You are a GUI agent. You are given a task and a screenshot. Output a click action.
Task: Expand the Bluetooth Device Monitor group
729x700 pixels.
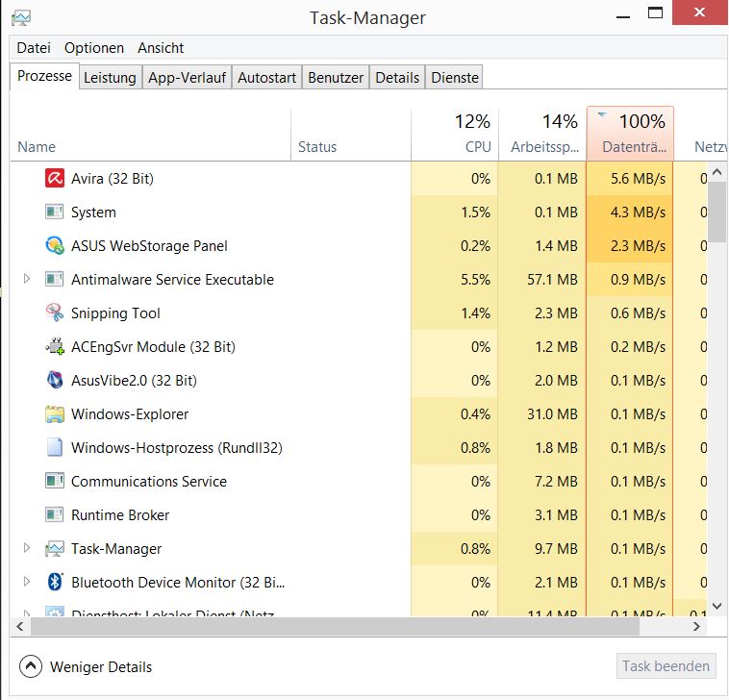click(x=27, y=582)
